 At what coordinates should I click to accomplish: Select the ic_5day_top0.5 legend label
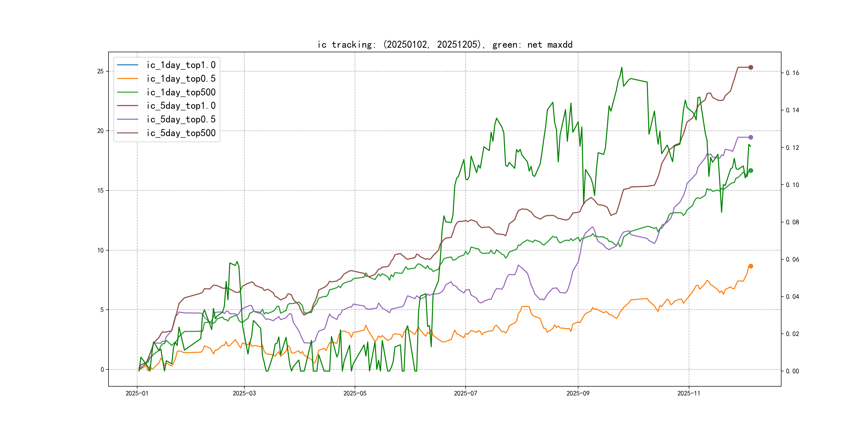click(181, 119)
